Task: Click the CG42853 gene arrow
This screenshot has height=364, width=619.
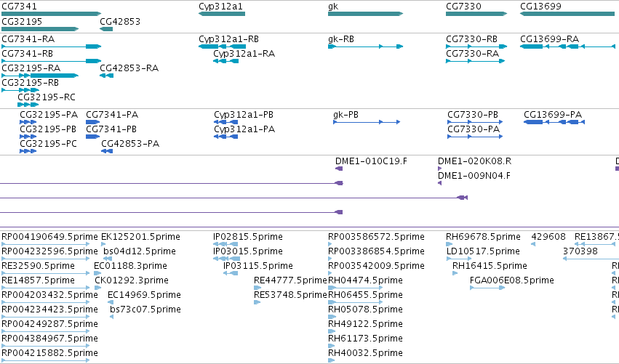Action: (x=107, y=29)
